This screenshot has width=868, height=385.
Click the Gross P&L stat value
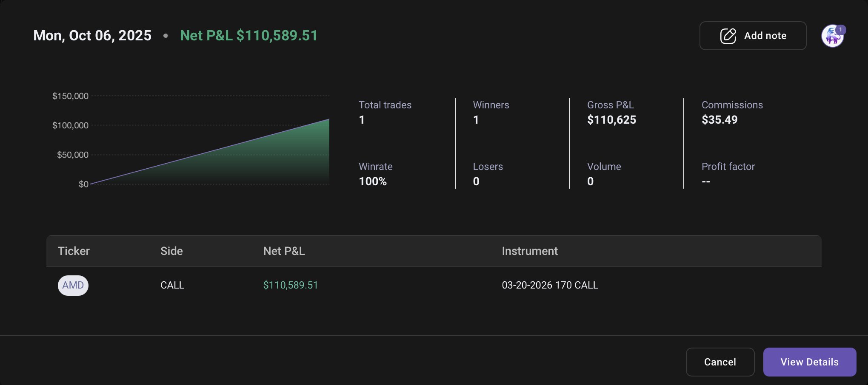(611, 120)
